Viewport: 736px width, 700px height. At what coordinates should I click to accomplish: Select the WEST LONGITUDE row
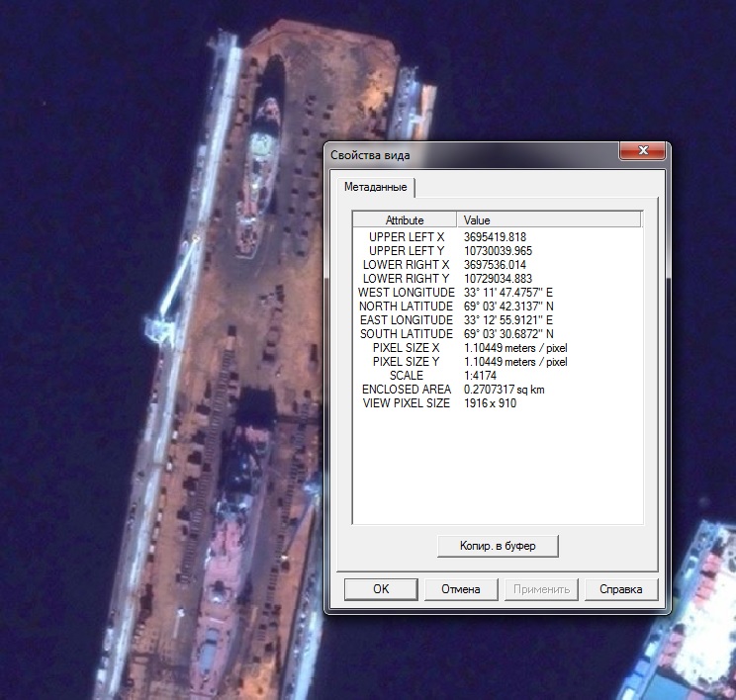tap(407, 293)
